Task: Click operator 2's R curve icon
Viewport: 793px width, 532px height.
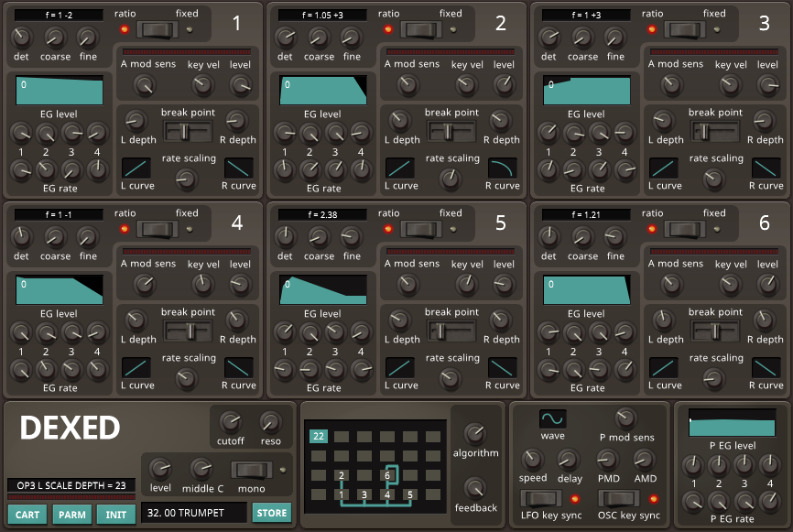Action: 502,168
